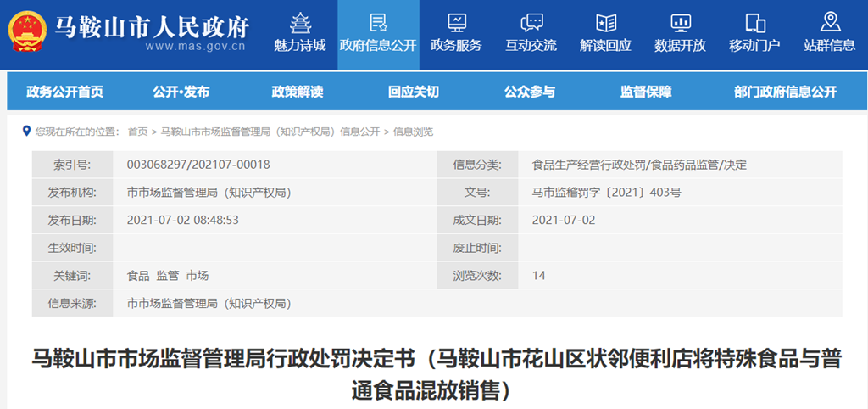This screenshot has width=868, height=409.
Task: Click the 文号 label cell
Action: click(478, 193)
